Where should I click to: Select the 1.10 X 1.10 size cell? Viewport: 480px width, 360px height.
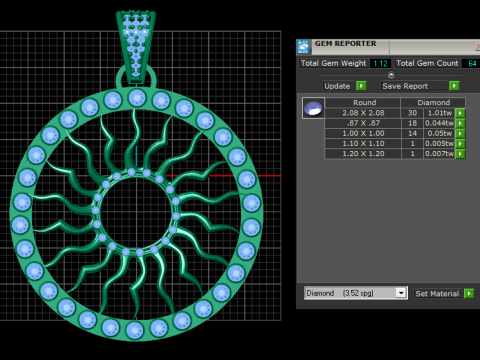tap(363, 144)
